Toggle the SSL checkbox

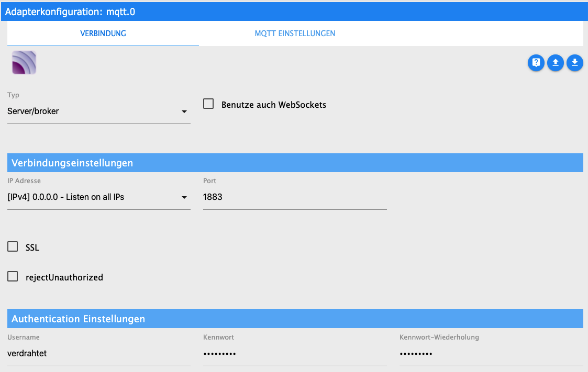point(13,247)
